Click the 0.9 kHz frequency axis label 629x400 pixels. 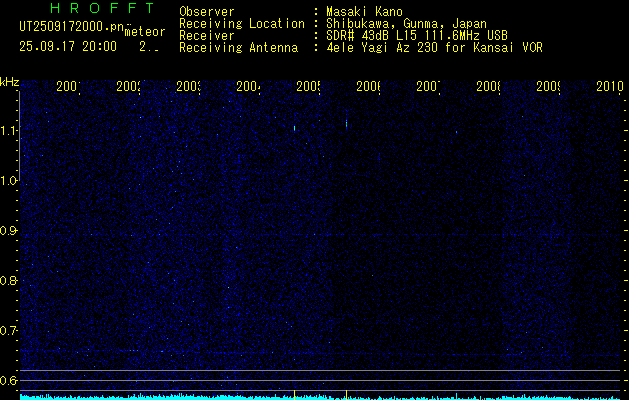[x=8, y=230]
